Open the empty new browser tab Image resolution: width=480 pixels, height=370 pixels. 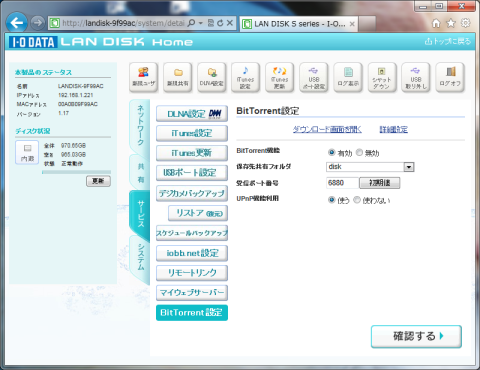point(367,24)
